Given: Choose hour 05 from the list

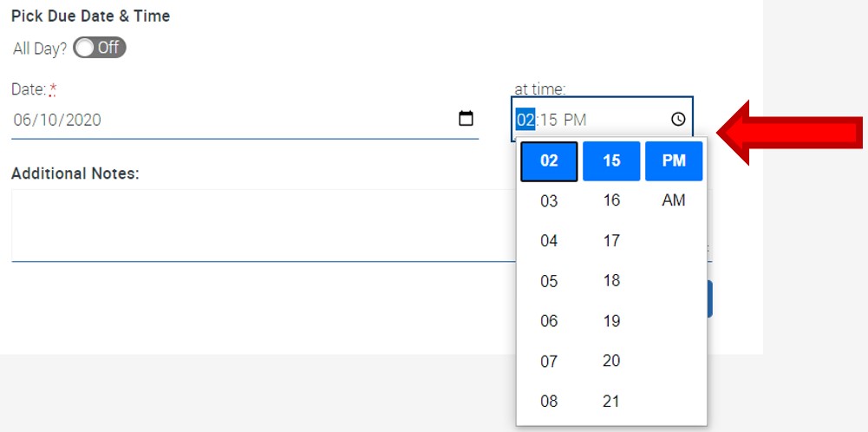Looking at the screenshot, I should tap(549, 281).
